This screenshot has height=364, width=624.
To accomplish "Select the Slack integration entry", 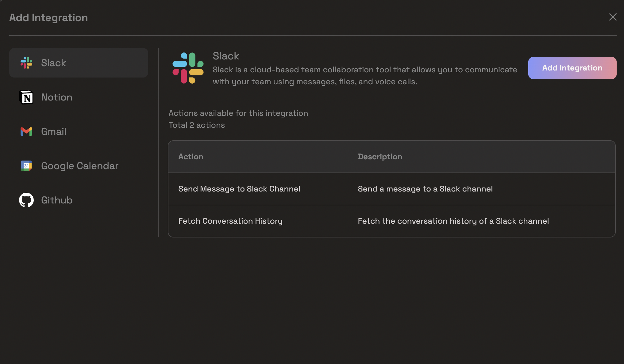I will [79, 63].
